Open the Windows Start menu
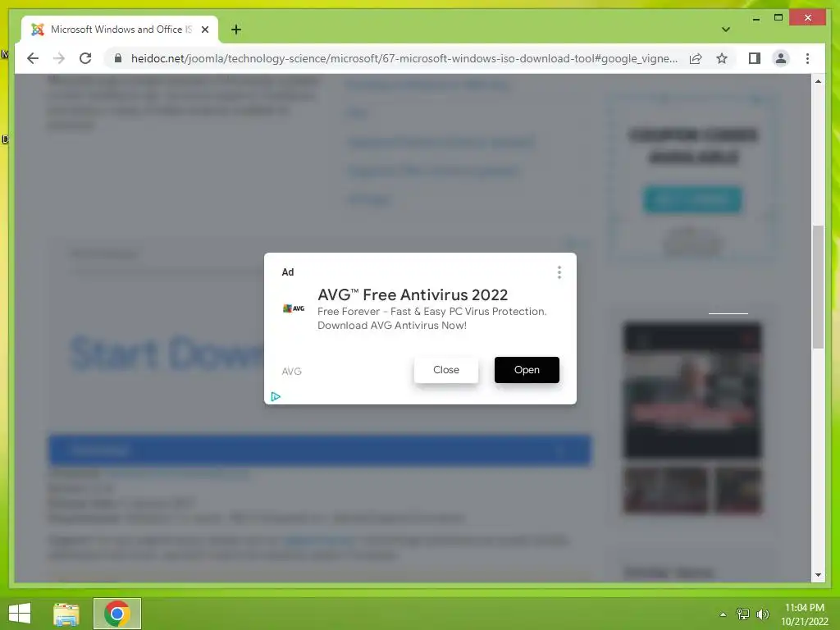 click(x=20, y=614)
